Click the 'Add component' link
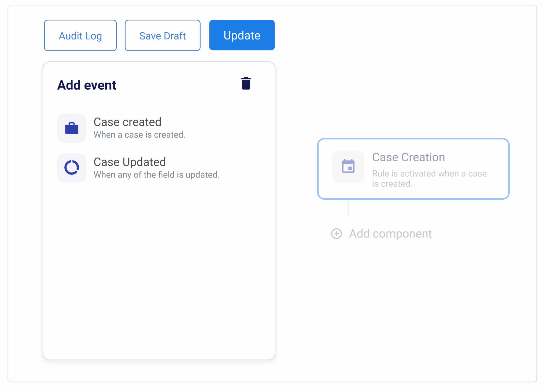Viewport: 544px width, 392px height. pos(390,234)
